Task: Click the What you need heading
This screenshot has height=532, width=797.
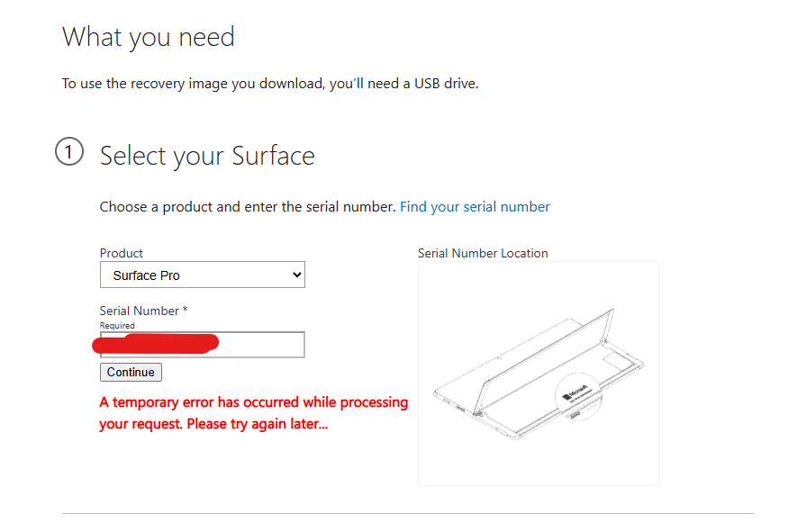Action: tap(149, 37)
